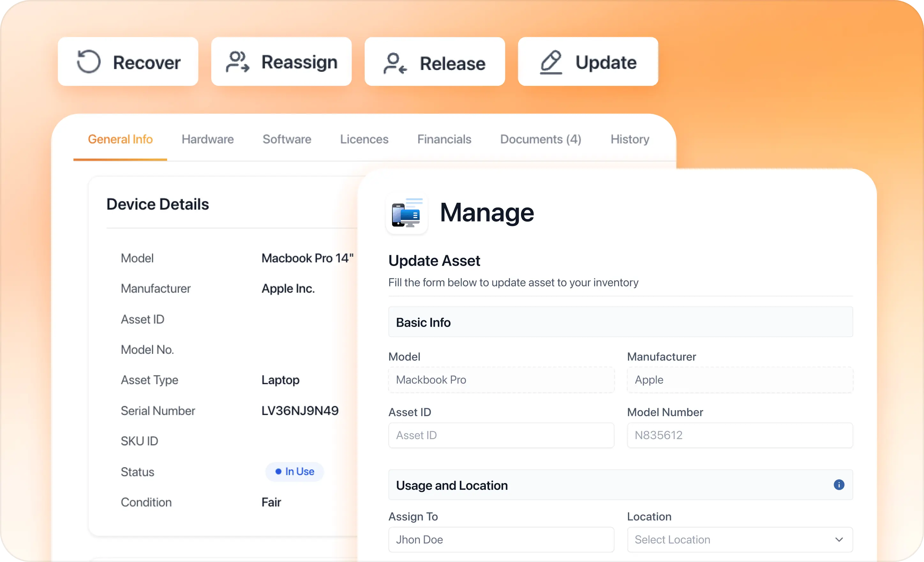Focus the Asset ID input field

tap(501, 435)
